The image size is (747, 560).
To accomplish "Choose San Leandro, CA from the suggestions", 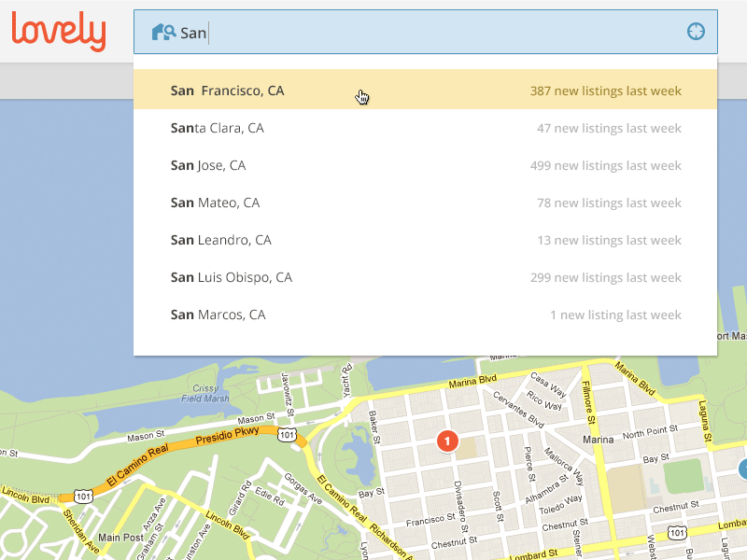I will click(220, 240).
